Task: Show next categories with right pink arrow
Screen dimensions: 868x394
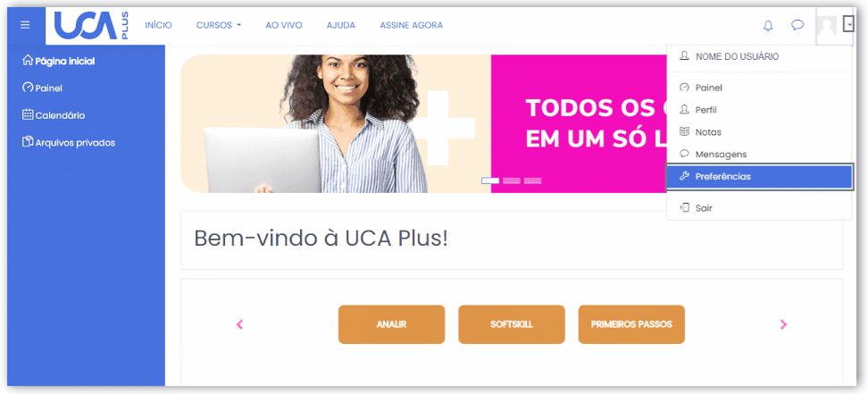Action: tap(783, 324)
